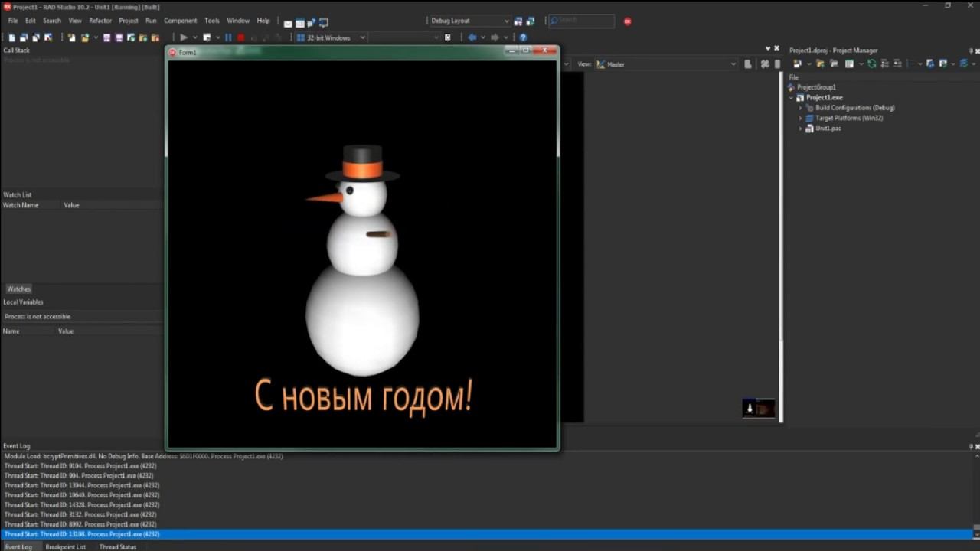Expand the Unit1.pas node
The height and width of the screenshot is (551, 980).
(801, 129)
